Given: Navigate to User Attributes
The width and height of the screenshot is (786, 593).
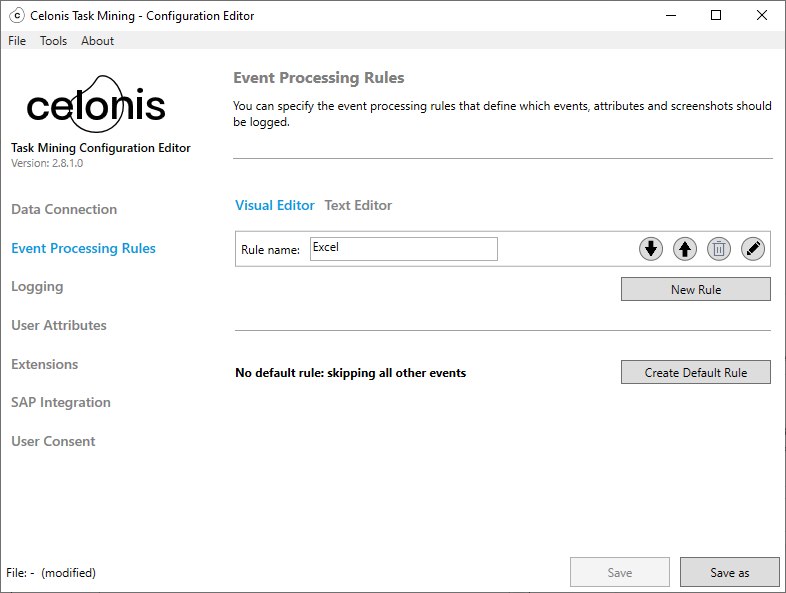Looking at the screenshot, I should (59, 325).
